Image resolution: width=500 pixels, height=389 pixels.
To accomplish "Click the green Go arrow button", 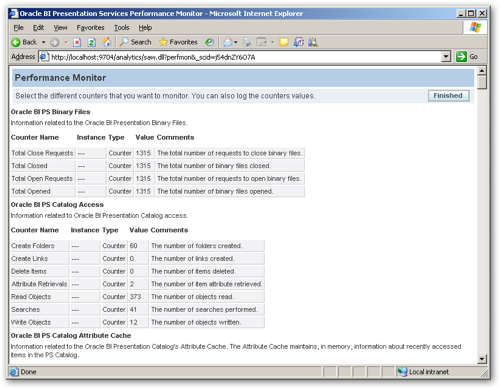I will [x=461, y=57].
